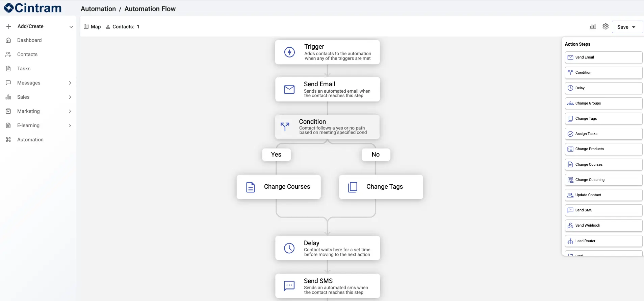
Task: Select the Map view button
Action: (x=92, y=27)
